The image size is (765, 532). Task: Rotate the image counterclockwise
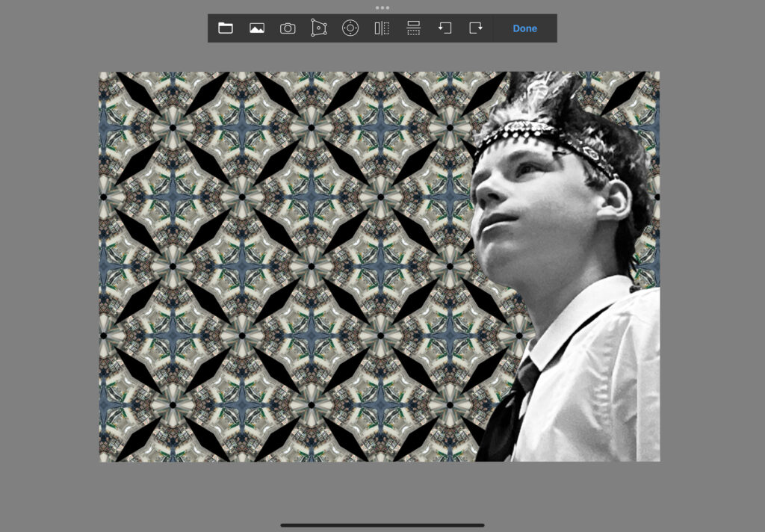click(x=445, y=28)
